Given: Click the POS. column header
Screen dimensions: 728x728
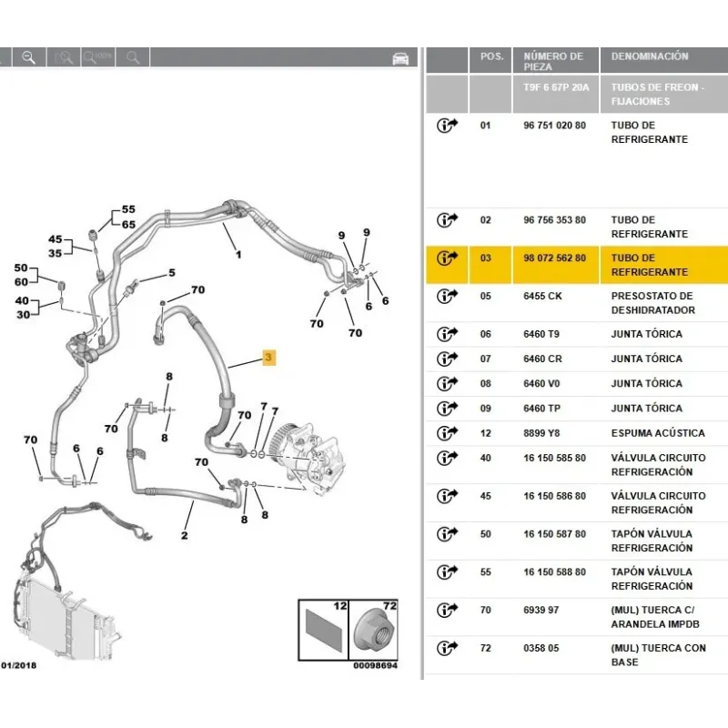Looking at the screenshot, I should coord(491,56).
